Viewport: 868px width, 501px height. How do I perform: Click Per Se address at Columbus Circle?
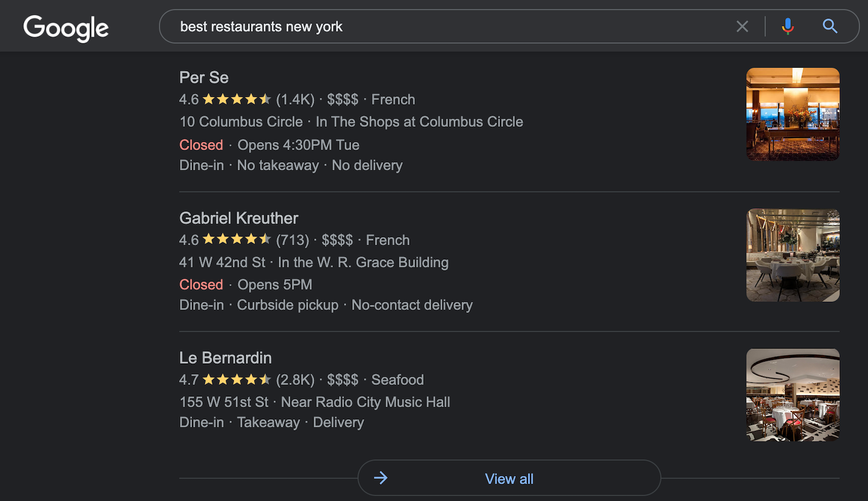(241, 122)
